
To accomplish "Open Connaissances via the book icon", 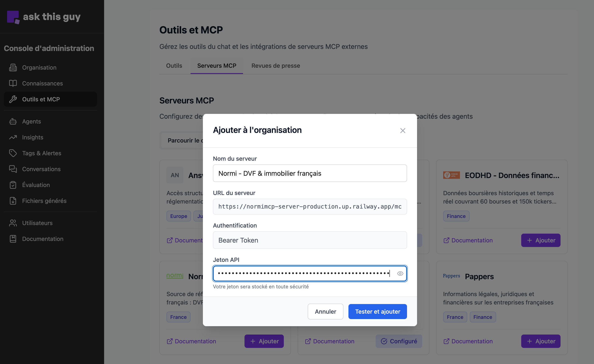I will 13,83.
